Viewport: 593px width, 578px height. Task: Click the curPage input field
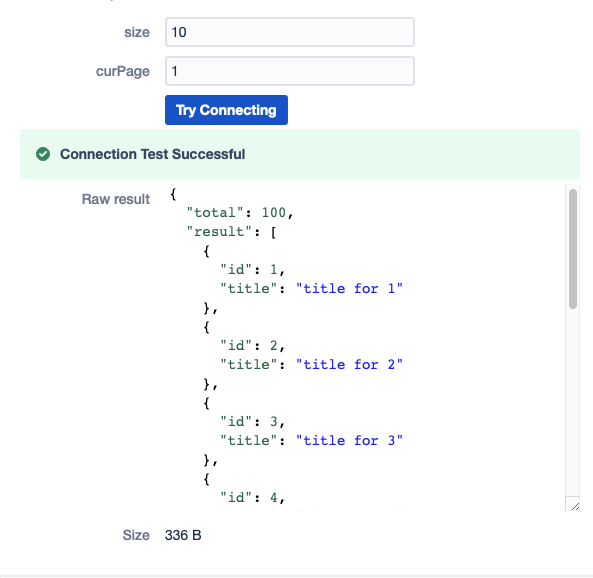290,71
